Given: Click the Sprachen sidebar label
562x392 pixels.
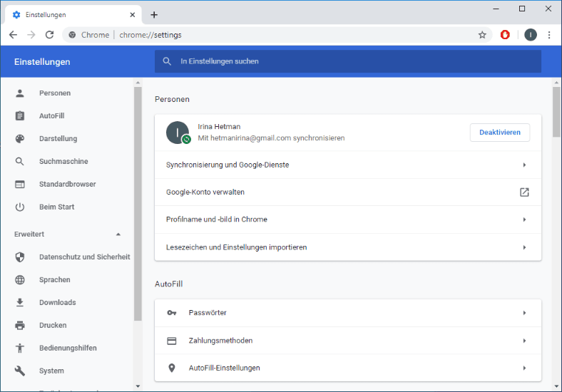Looking at the screenshot, I should tap(55, 280).
